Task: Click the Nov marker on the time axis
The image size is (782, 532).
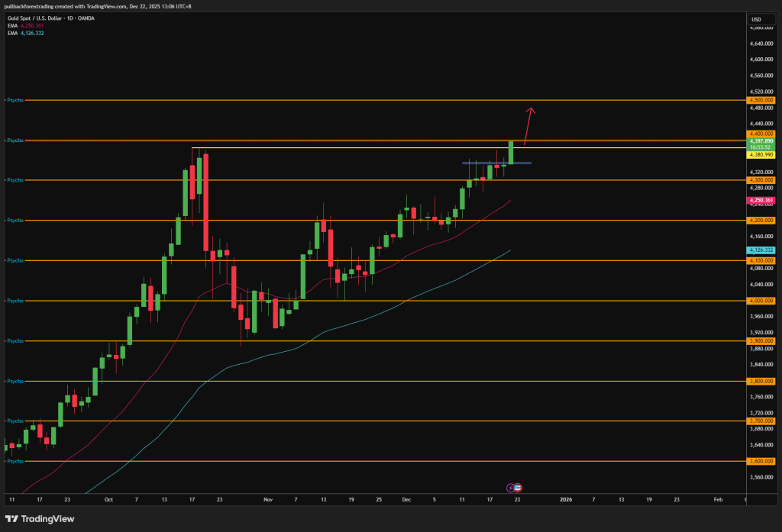Action: 267,499
